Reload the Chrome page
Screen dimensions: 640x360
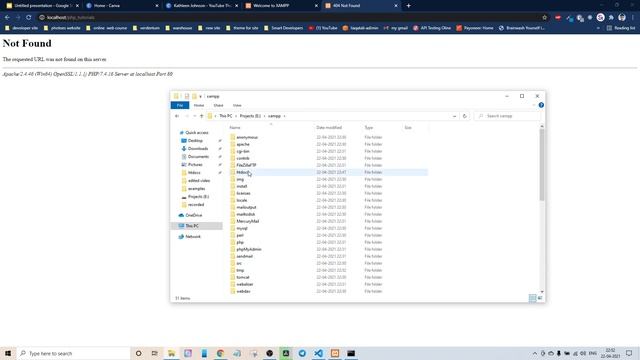pos(29,18)
